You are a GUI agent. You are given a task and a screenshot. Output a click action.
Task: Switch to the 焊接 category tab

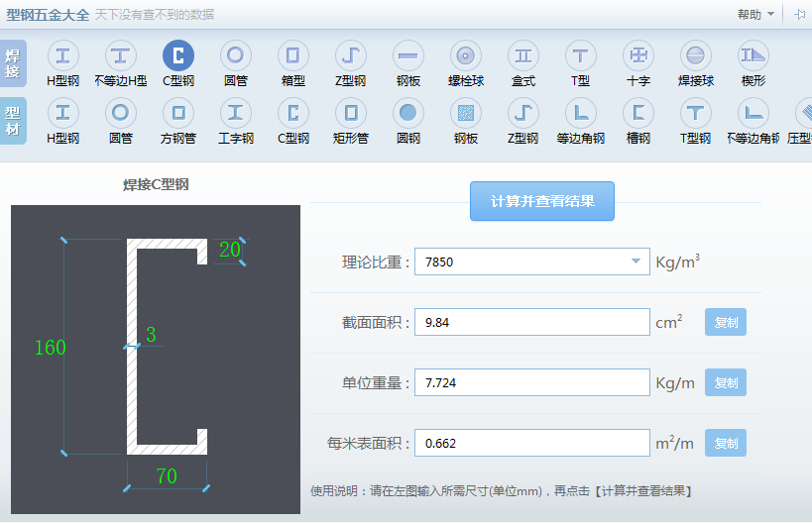coord(13,63)
